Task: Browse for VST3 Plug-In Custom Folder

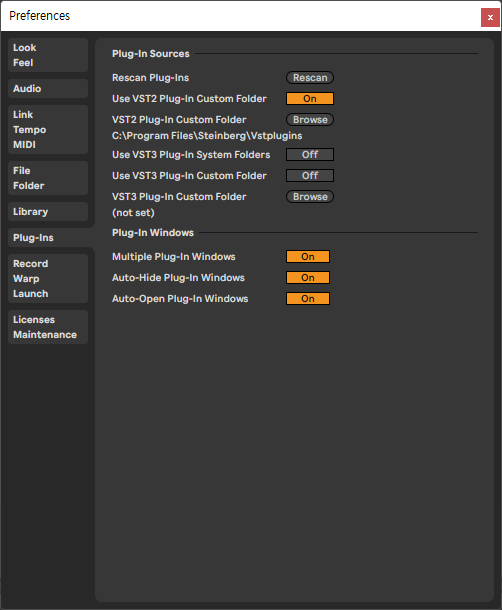Action: (x=310, y=197)
